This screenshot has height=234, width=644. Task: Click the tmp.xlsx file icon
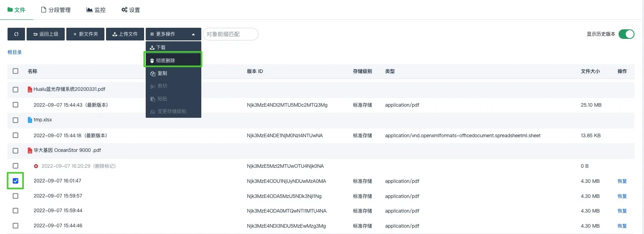tap(30, 120)
